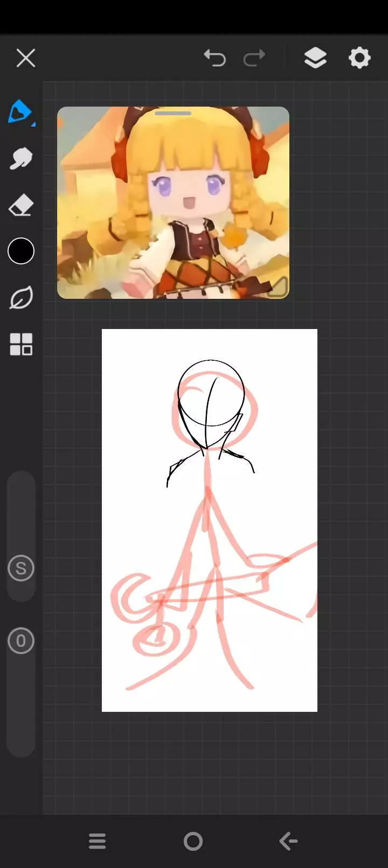The image size is (388, 868).
Task: Select the smudge finger tool
Action: pyautogui.click(x=21, y=159)
